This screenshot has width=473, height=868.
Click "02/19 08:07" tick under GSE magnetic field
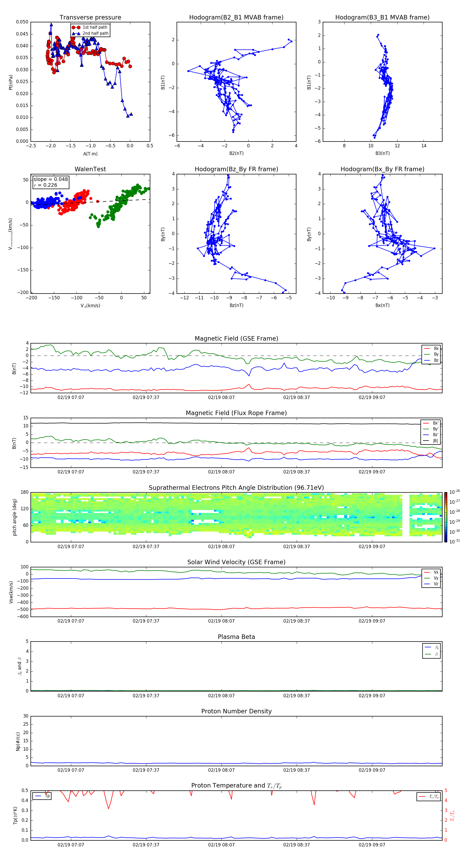point(221,398)
